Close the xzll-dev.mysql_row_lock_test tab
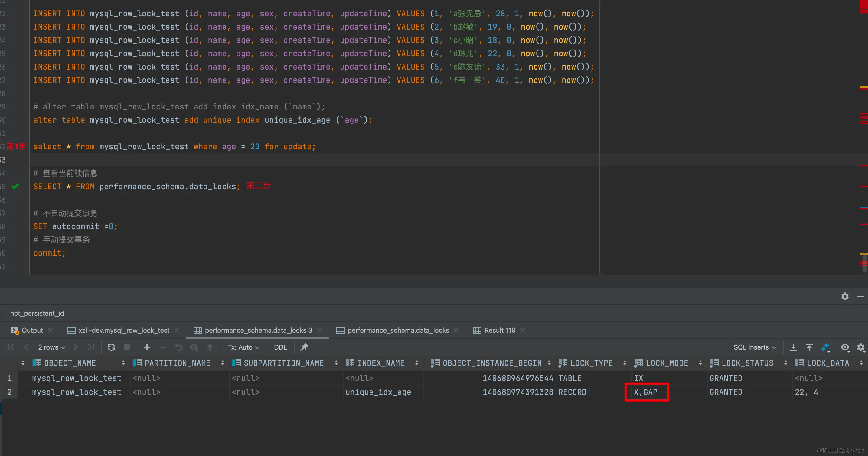 click(x=177, y=331)
